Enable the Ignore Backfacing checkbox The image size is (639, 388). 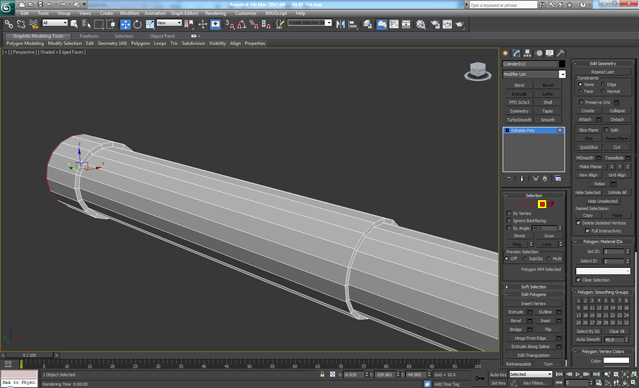pos(509,220)
